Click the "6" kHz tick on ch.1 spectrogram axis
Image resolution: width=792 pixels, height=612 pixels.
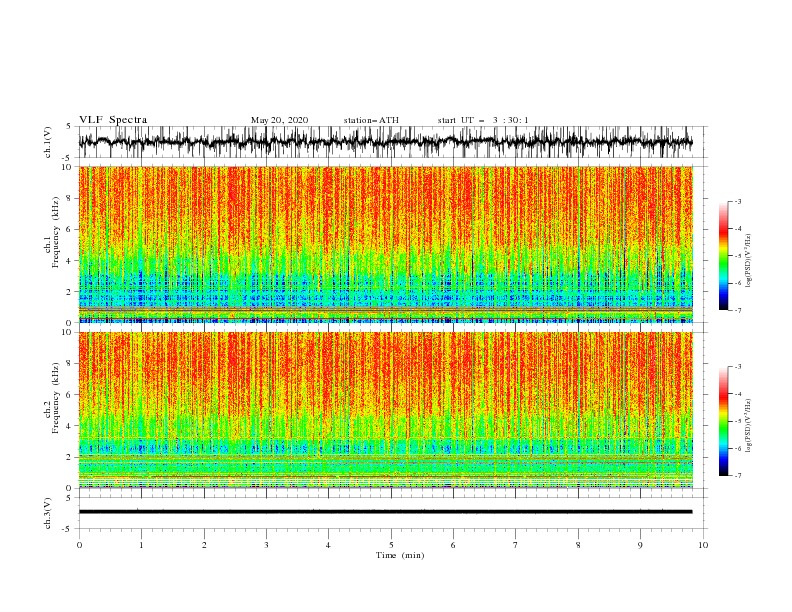[70, 229]
